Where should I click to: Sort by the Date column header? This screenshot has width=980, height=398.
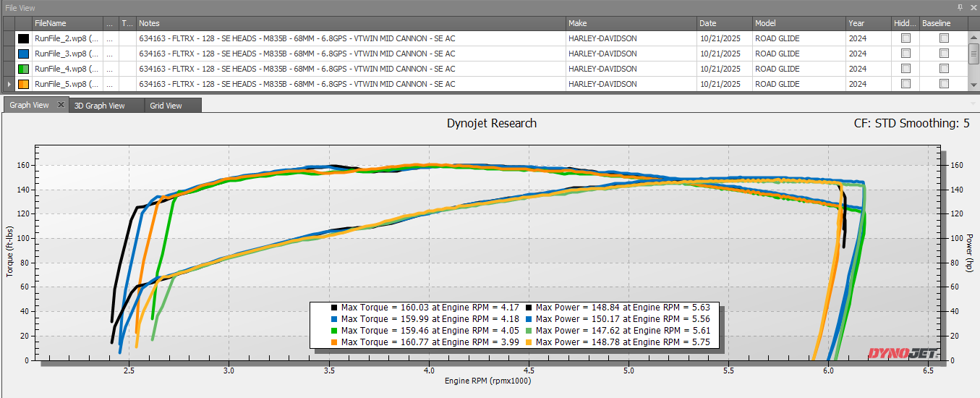725,23
